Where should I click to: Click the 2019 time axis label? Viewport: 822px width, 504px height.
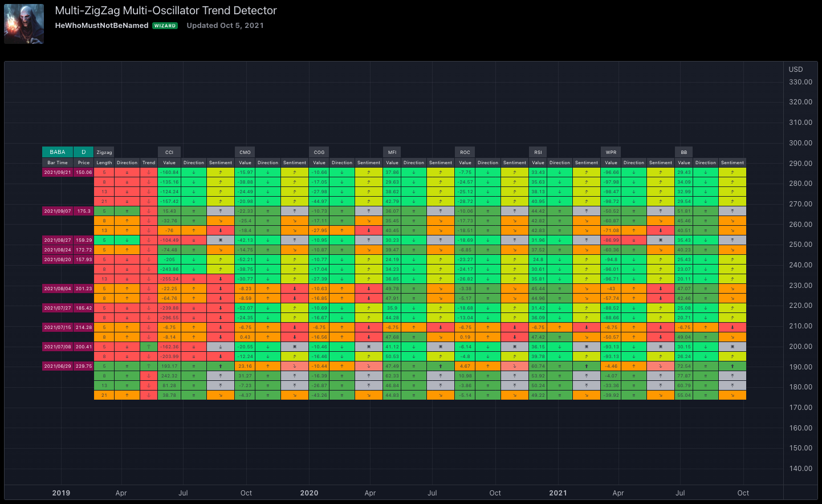61,493
